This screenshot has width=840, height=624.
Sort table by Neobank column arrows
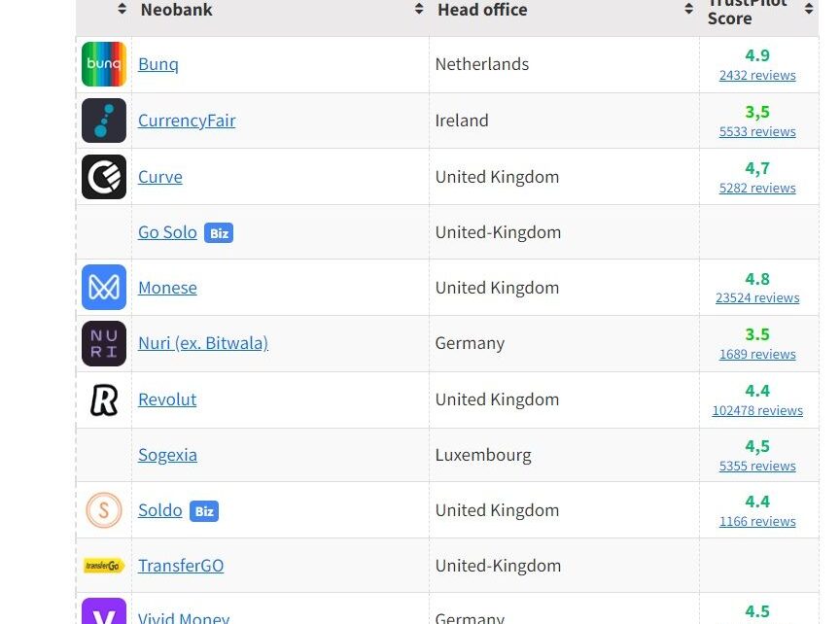tap(419, 9)
